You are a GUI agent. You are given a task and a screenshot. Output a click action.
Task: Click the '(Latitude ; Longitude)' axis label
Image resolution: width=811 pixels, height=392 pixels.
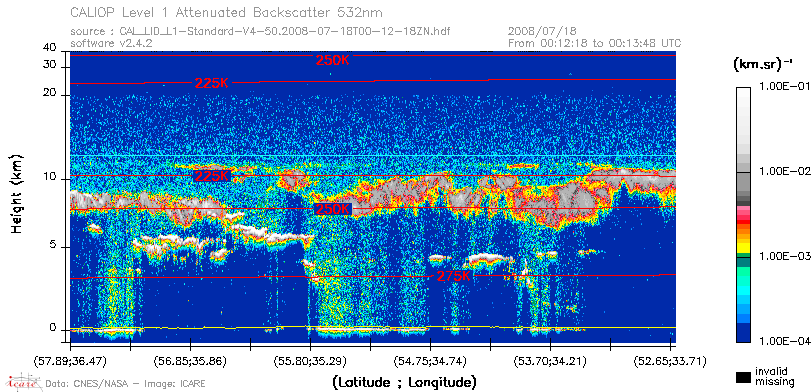click(404, 383)
